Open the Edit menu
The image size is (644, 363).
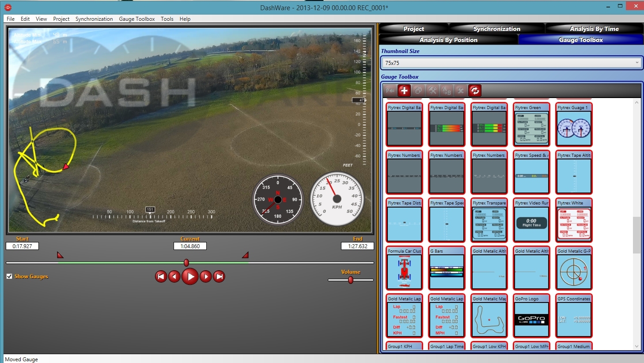coord(25,19)
